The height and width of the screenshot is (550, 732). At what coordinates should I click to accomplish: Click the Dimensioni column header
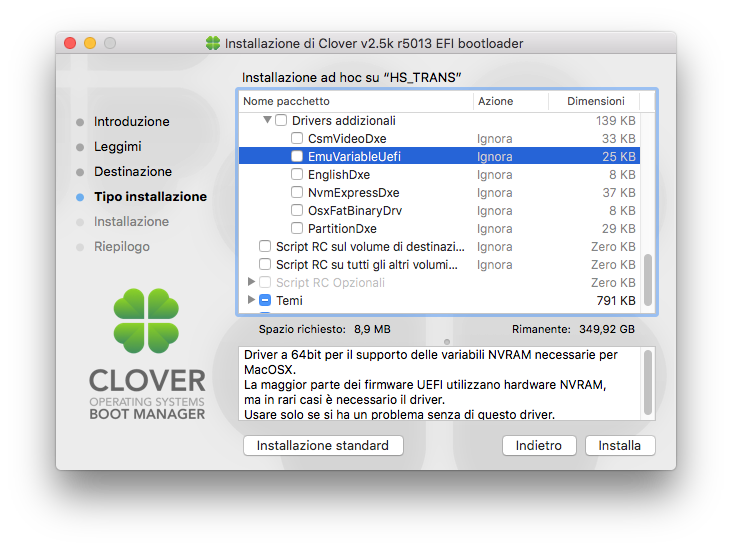pyautogui.click(x=594, y=101)
